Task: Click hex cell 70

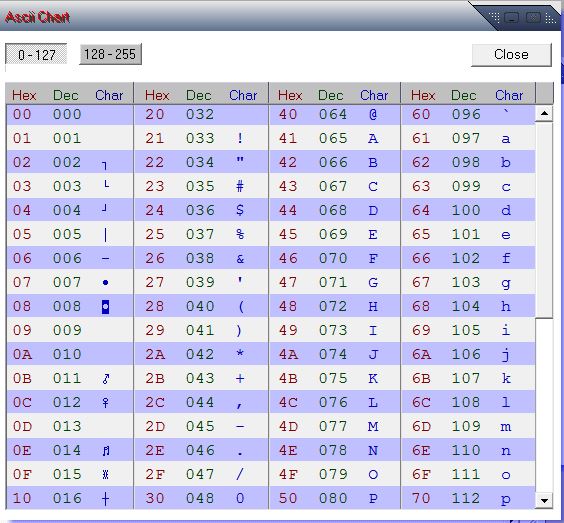Action: pyautogui.click(x=421, y=499)
